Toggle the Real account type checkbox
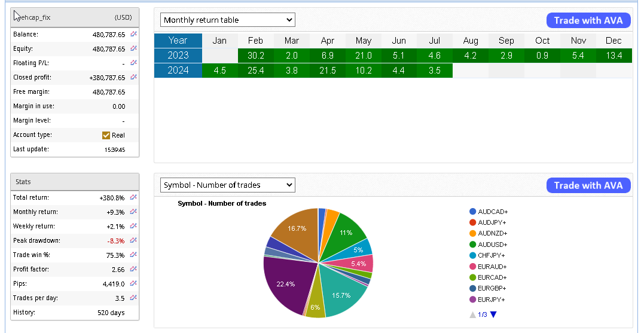Screen dimensions: 644x333 pos(106,135)
